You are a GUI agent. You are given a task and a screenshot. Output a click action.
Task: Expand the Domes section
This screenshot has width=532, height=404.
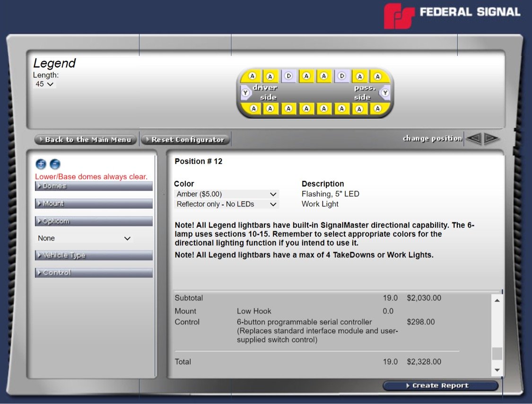click(94, 186)
